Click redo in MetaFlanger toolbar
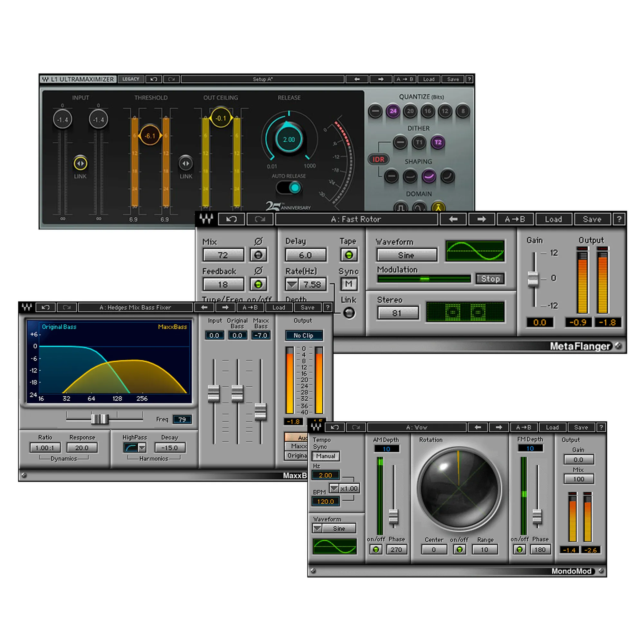 click(260, 219)
